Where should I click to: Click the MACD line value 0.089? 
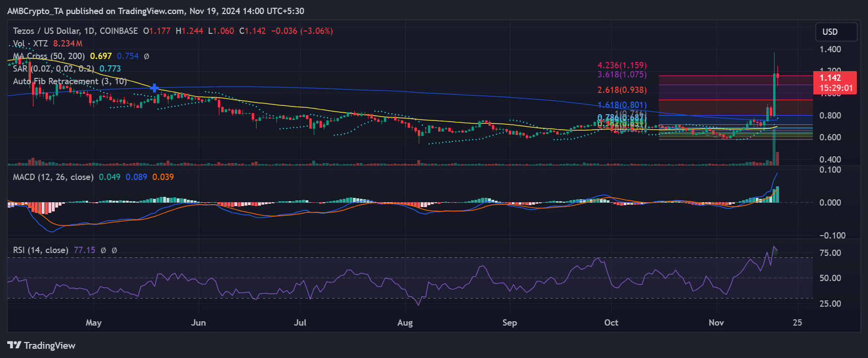(137, 177)
